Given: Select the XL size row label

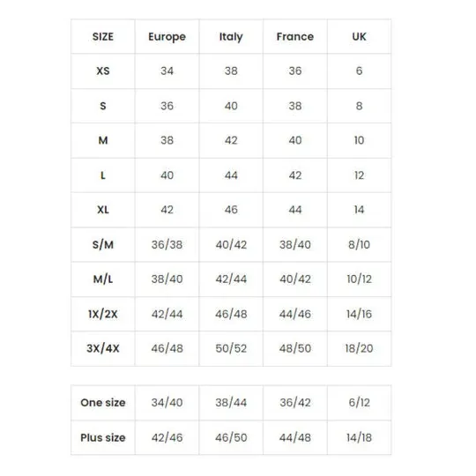Looking at the screenshot, I should pyautogui.click(x=103, y=210).
